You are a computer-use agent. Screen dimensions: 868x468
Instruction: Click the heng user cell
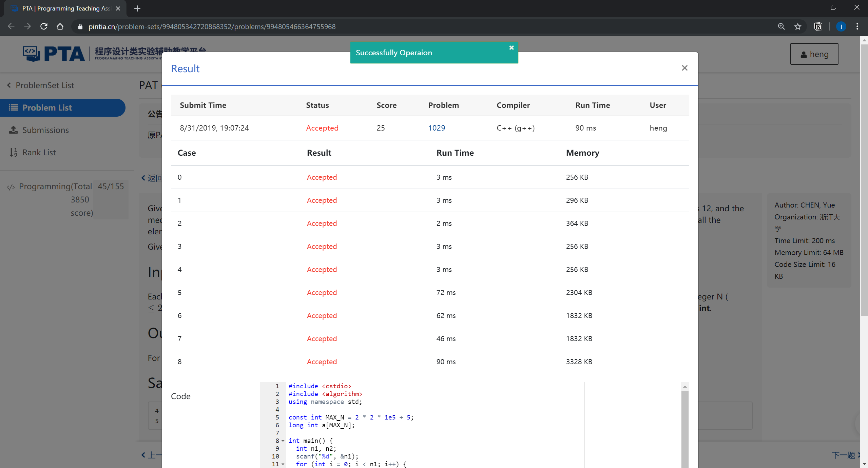pos(658,128)
